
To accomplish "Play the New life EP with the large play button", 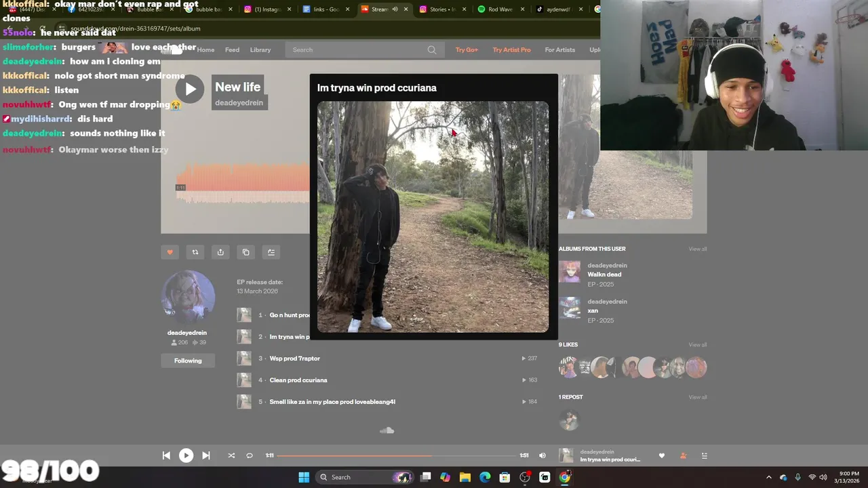I will [190, 89].
